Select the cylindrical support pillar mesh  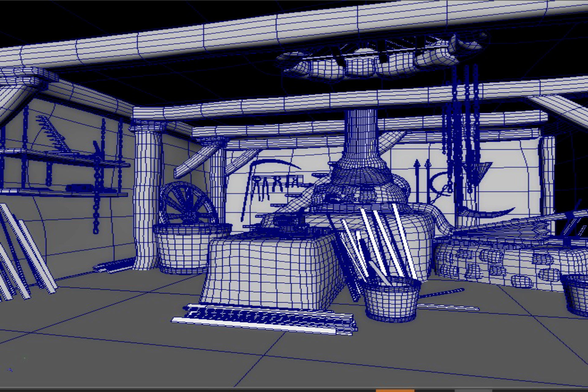pyautogui.click(x=148, y=196)
